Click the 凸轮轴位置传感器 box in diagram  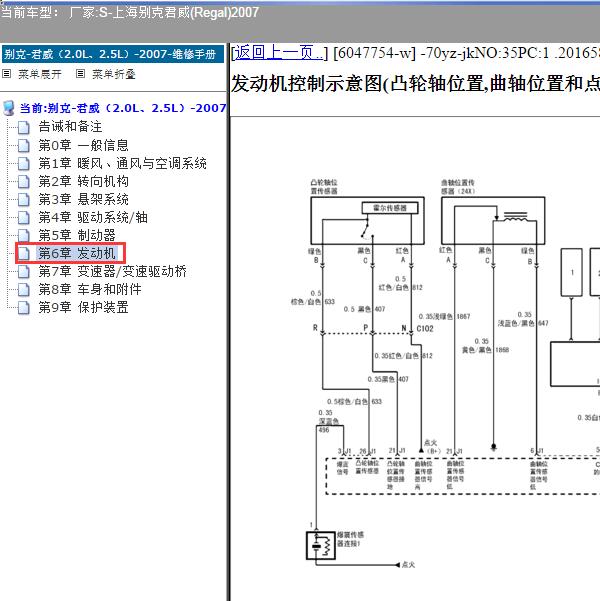[x=367, y=220]
